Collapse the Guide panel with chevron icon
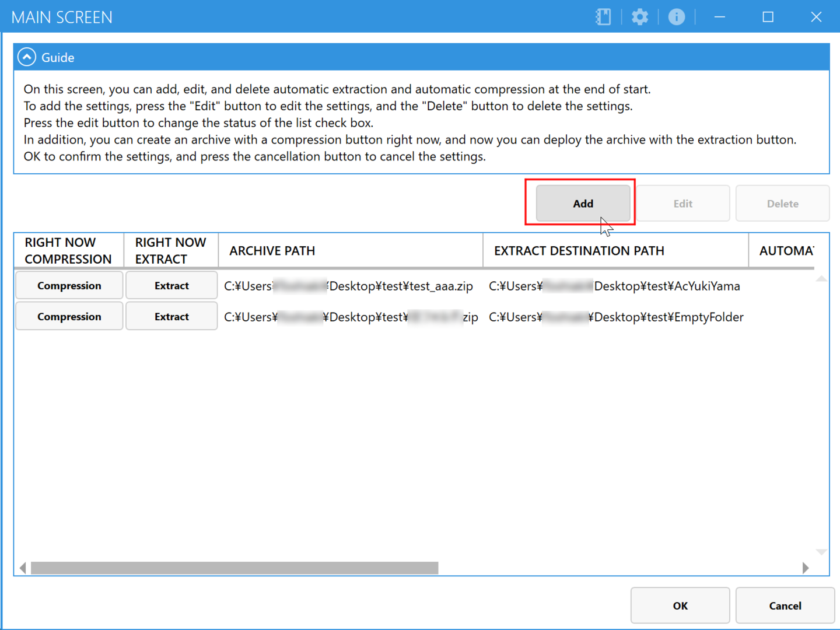Image resolution: width=840 pixels, height=630 pixels. 27,57
